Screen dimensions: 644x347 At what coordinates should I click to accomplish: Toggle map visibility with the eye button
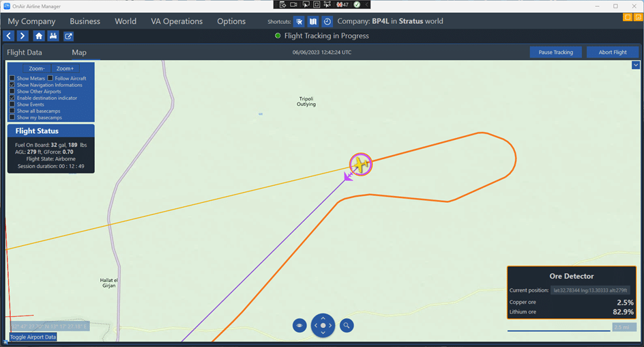pyautogui.click(x=299, y=326)
